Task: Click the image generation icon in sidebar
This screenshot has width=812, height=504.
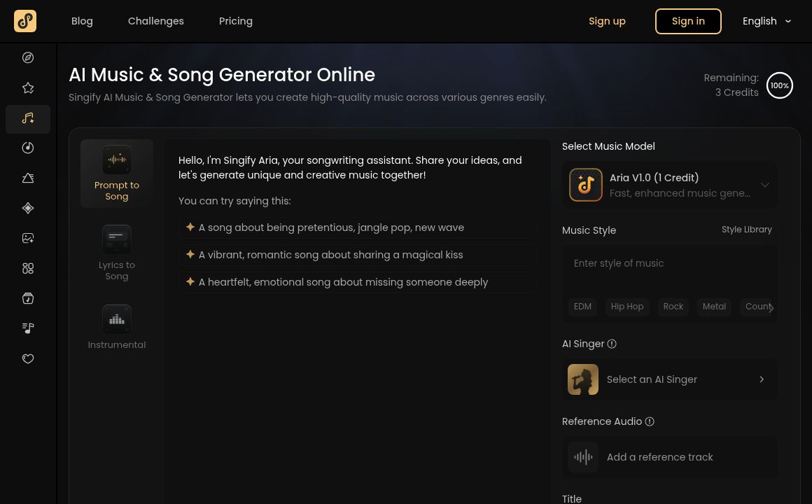Action: point(28,238)
